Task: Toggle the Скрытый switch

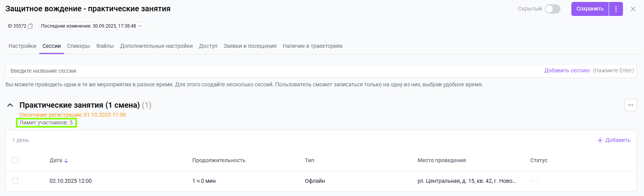Action: (x=552, y=9)
